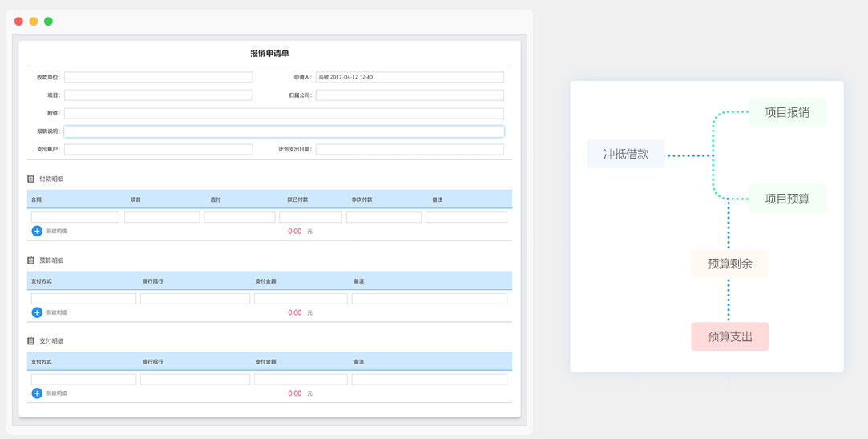The image size is (868, 439).
Task: Click the pink 预算支出 node
Action: 729,337
